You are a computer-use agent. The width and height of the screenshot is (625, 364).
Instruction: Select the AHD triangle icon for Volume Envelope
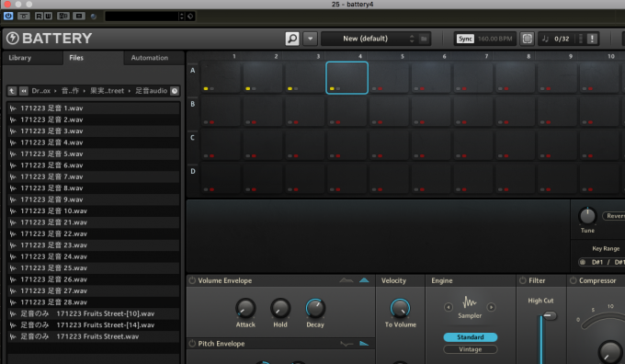pyautogui.click(x=364, y=280)
